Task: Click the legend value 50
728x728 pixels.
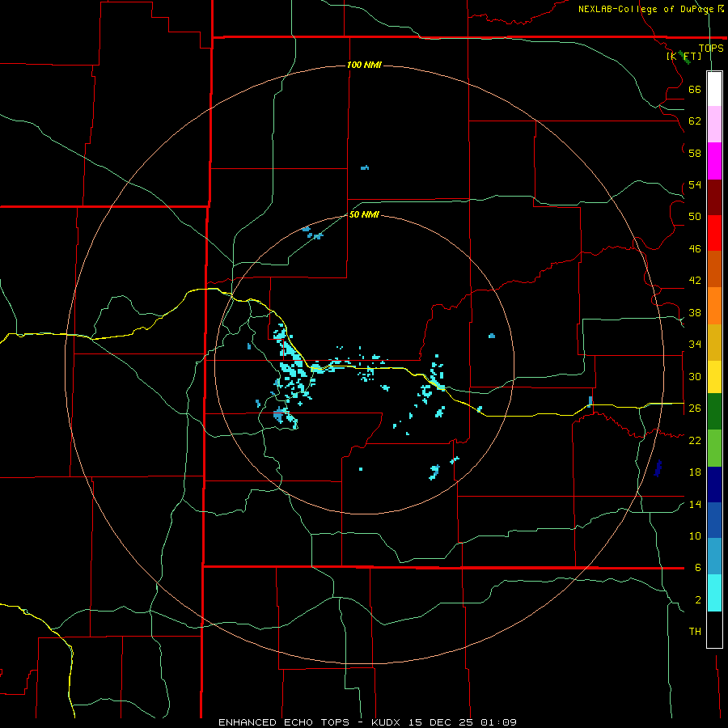Action: point(695,217)
